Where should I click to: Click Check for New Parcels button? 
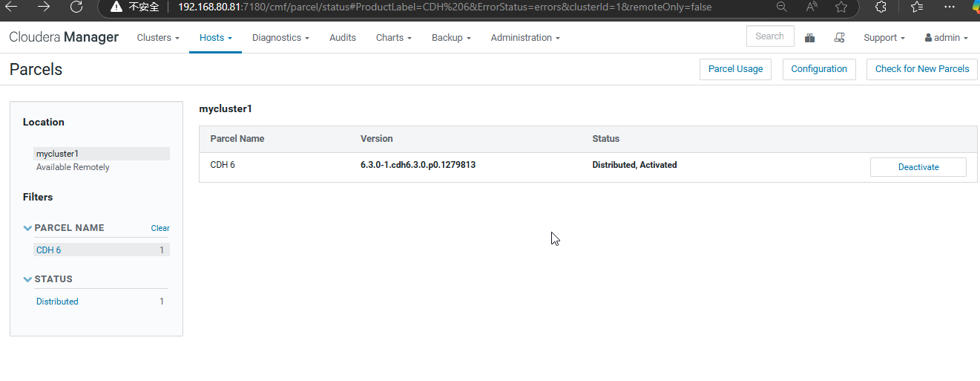pos(922,69)
